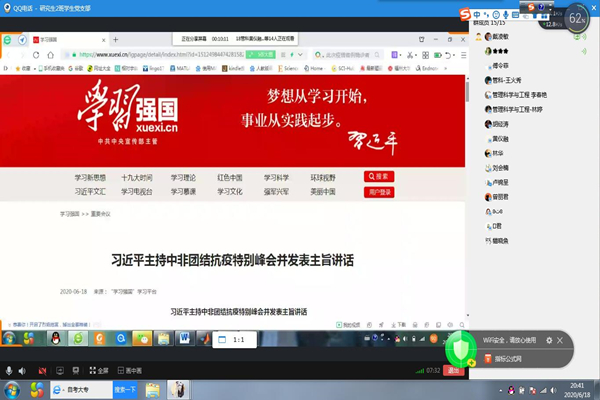Click the 学习强国 xuexi.cn logo
600x400 pixels.
(x=129, y=111)
